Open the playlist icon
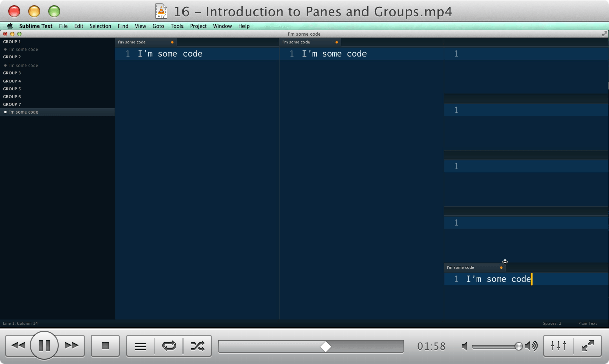609x364 pixels. click(140, 345)
